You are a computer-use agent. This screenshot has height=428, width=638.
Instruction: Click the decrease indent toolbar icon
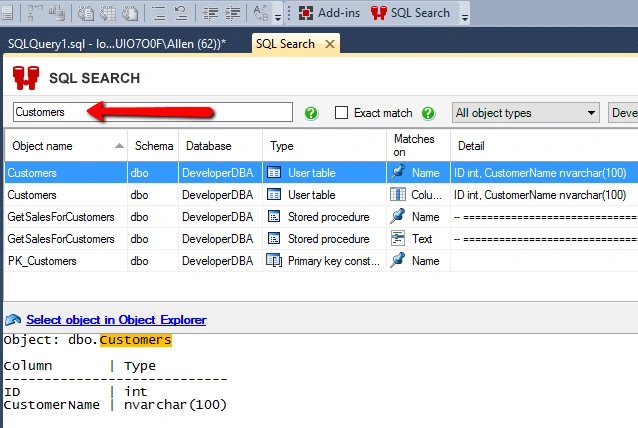(x=210, y=13)
